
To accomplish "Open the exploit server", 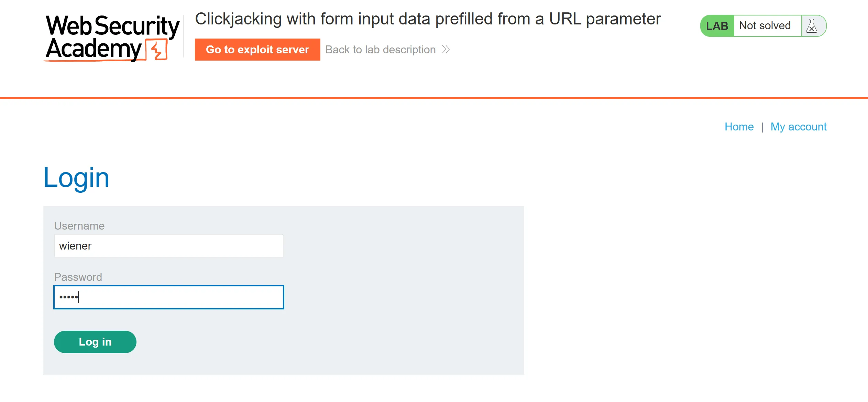I will click(x=257, y=50).
